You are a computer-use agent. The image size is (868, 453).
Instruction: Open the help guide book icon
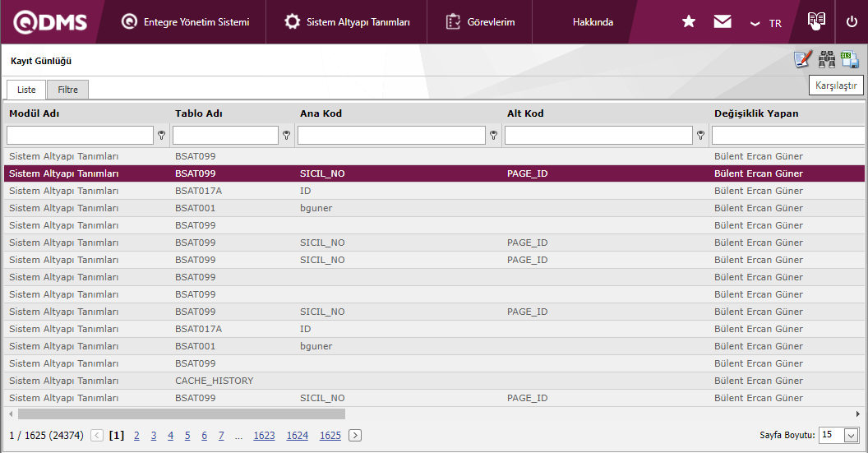coord(815,21)
